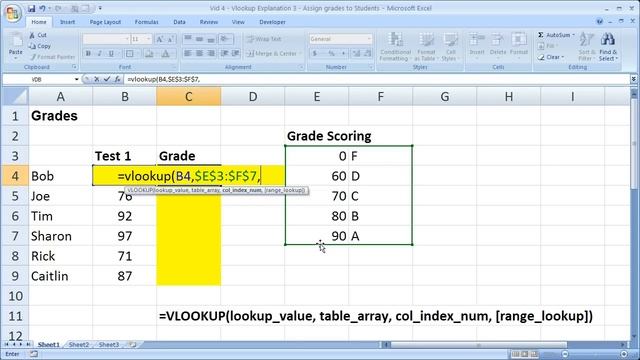Switch to Sheet2 tab

(x=79, y=344)
